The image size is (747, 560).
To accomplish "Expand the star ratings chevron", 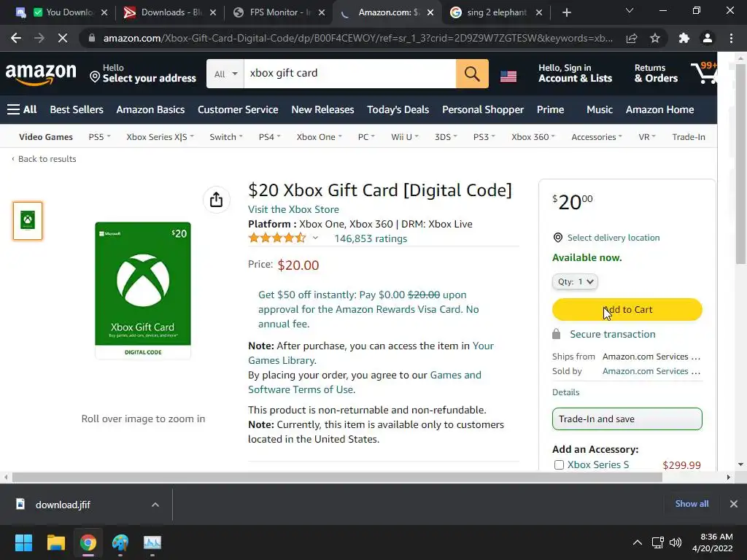I will pos(315,238).
